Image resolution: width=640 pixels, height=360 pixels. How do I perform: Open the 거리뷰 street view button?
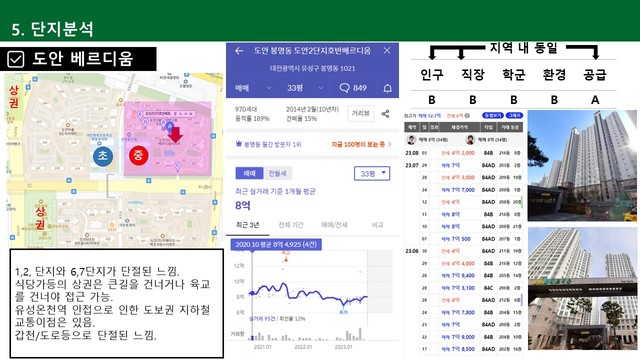point(360,113)
